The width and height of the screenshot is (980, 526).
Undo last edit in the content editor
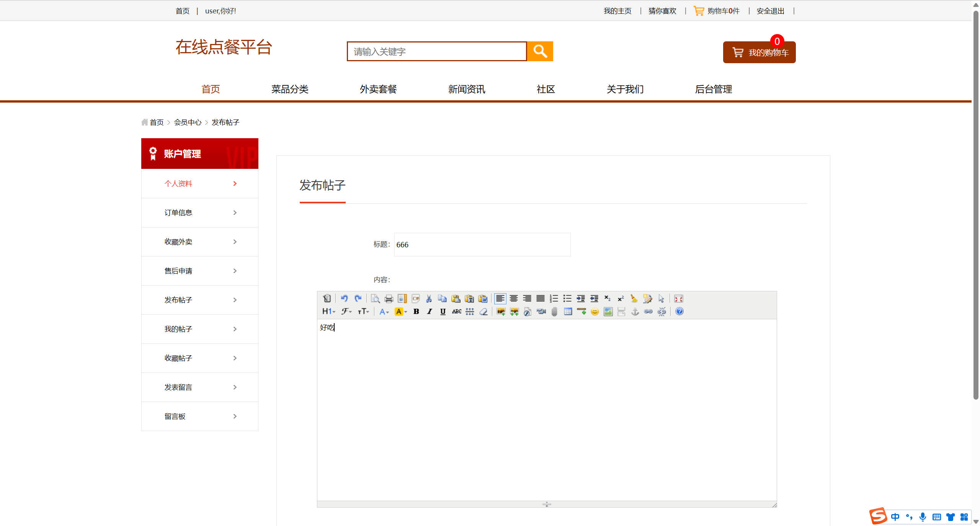pos(344,299)
